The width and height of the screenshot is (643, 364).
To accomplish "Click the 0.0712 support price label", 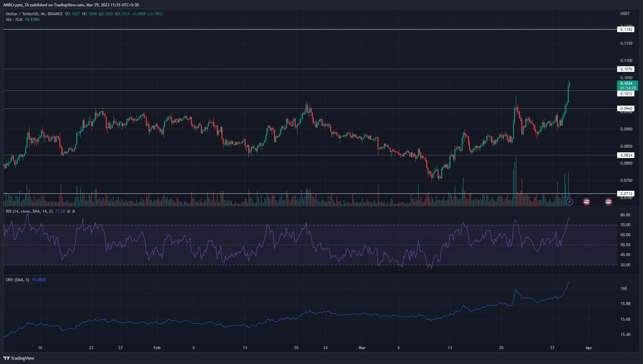I will tap(626, 193).
